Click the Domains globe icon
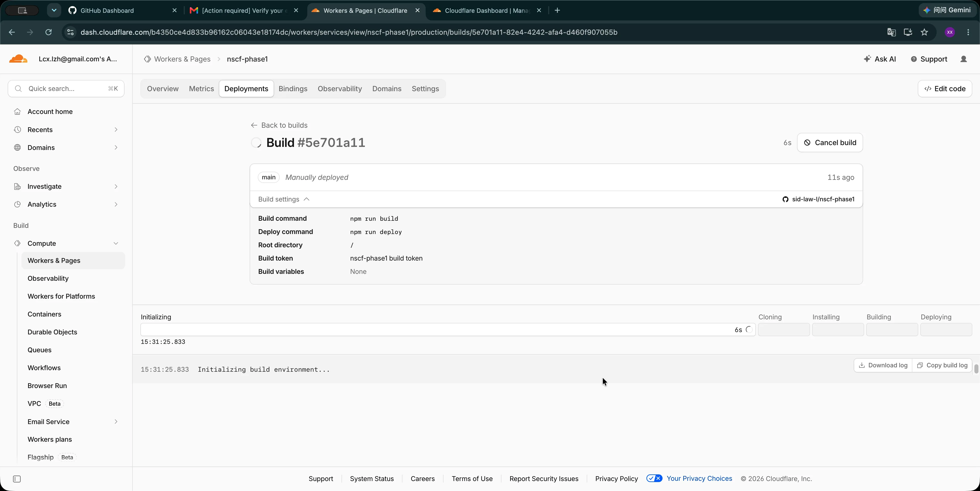The height and width of the screenshot is (491, 980). point(17,147)
